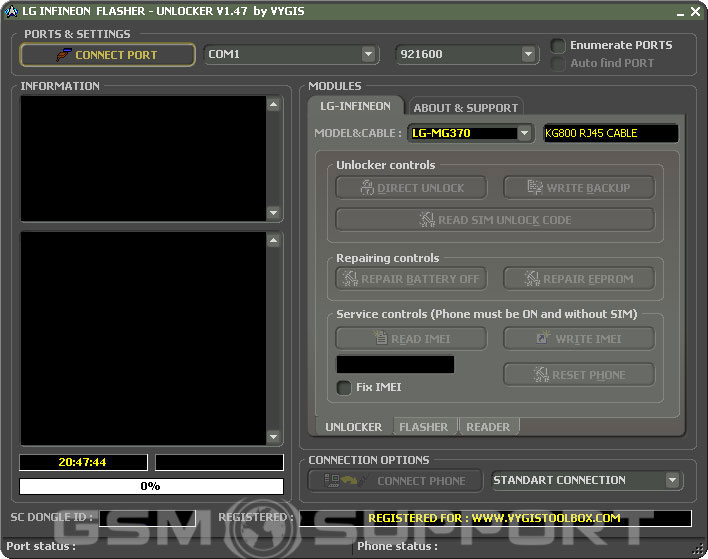
Task: Click the CONNECT PORT button
Action: (x=108, y=55)
